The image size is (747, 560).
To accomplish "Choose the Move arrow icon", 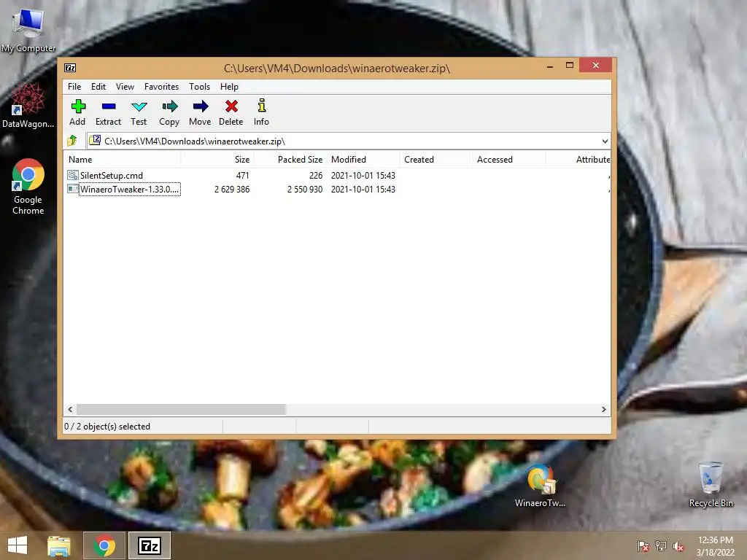I will coord(200,106).
